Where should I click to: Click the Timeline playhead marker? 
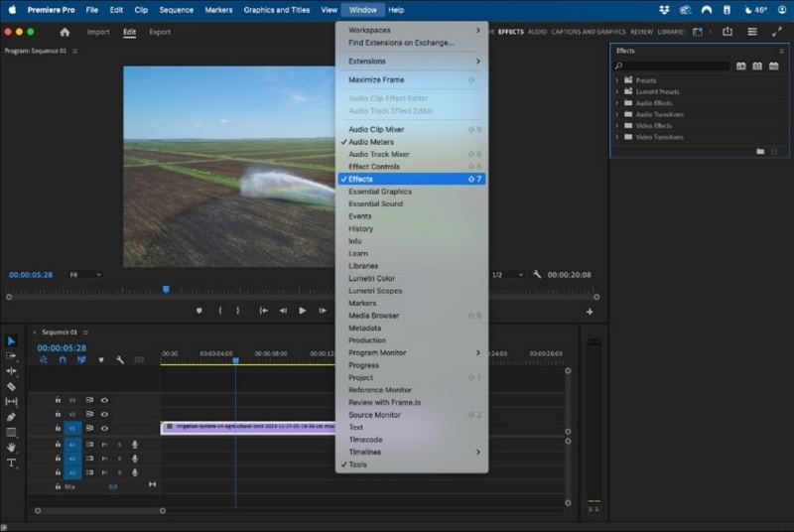(235, 360)
